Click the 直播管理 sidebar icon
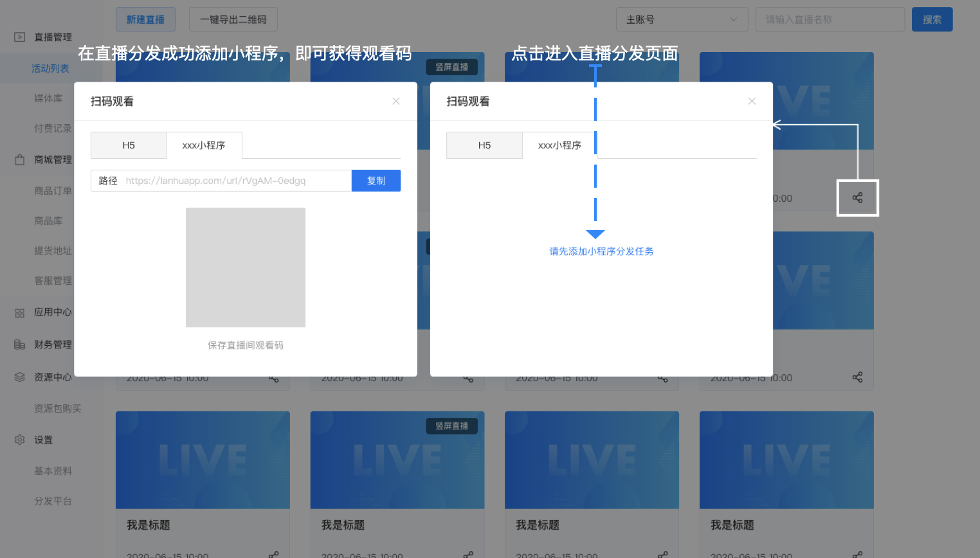This screenshot has width=980, height=558. coord(20,37)
